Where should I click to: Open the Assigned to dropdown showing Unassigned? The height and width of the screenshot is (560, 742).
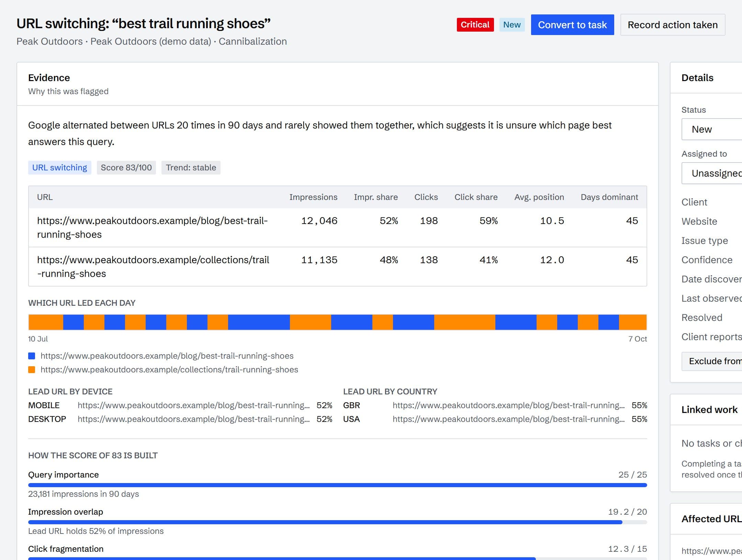pyautogui.click(x=712, y=173)
